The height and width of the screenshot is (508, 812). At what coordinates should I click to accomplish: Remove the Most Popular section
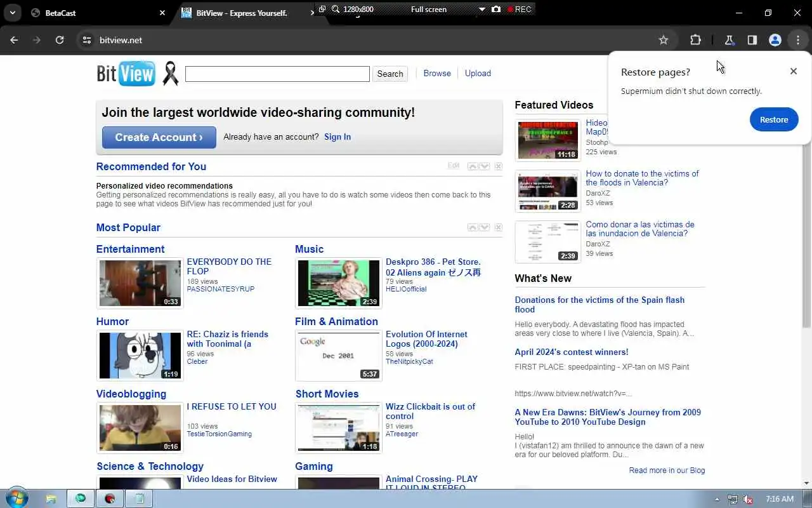click(499, 227)
